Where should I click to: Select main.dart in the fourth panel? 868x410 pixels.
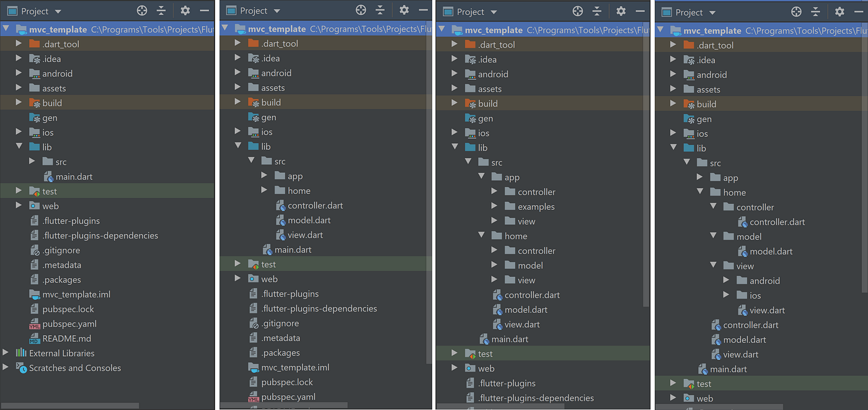728,369
